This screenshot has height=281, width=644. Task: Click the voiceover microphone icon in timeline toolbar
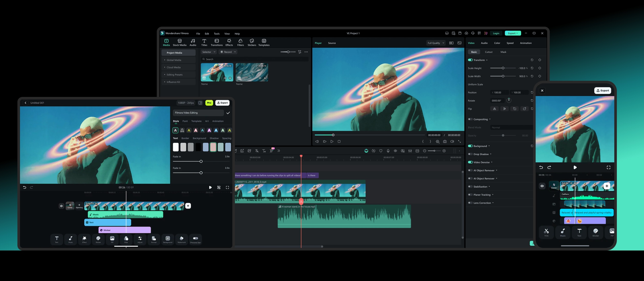[x=388, y=151]
